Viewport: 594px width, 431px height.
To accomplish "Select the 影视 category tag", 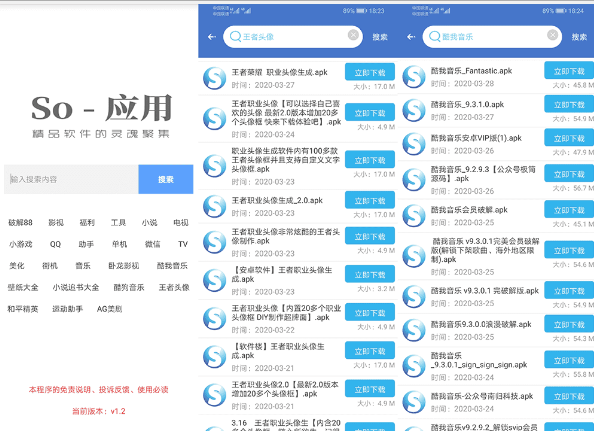I will 56,222.
